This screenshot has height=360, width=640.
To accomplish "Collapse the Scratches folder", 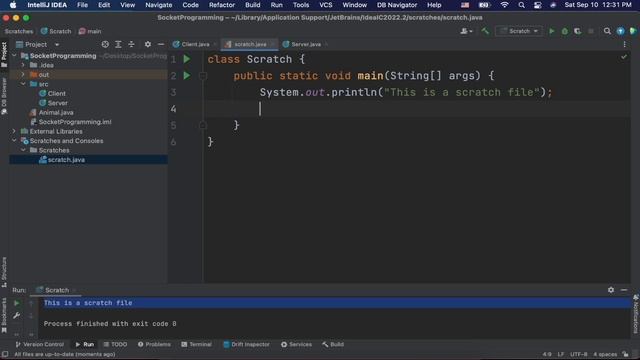I will tap(23, 150).
